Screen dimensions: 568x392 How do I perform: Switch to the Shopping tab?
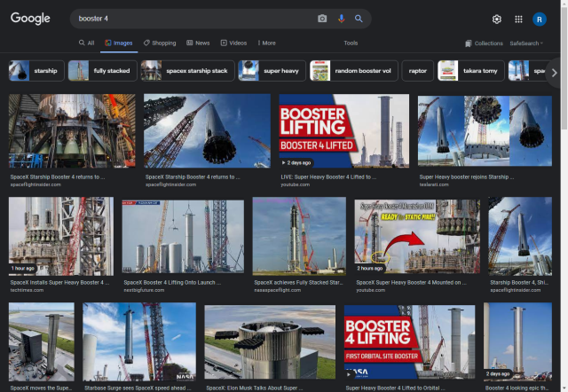(x=160, y=43)
